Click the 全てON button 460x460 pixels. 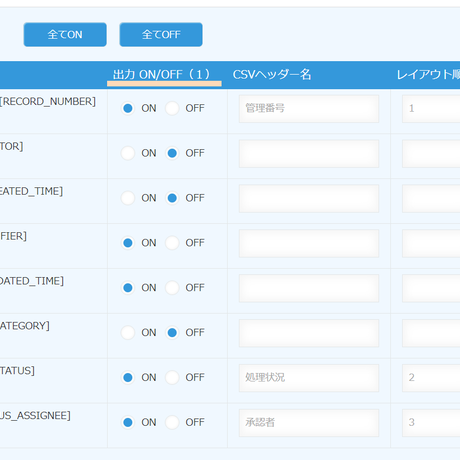[x=65, y=35]
